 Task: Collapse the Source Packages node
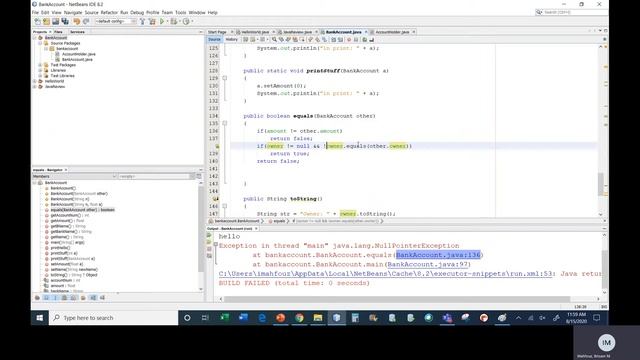pyautogui.click(x=40, y=43)
